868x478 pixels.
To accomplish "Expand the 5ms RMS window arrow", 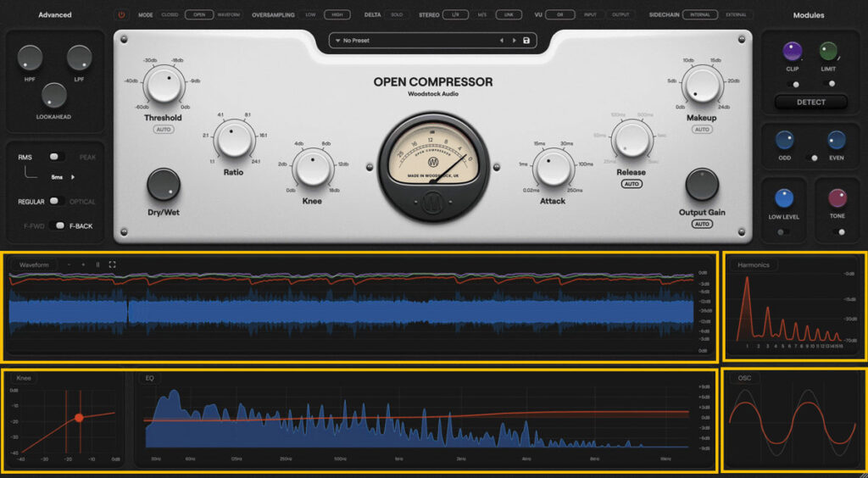I will 73,178.
